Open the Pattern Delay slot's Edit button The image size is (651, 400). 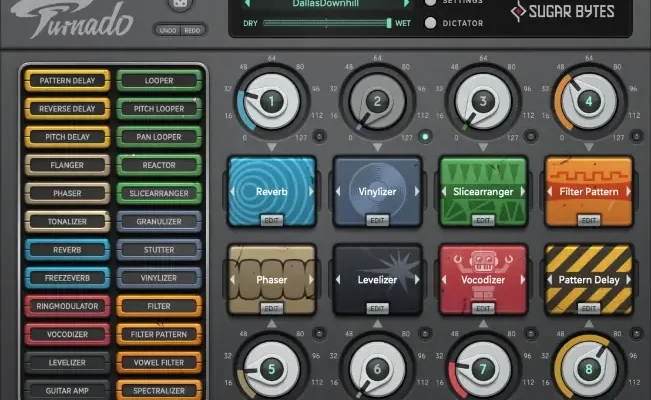click(589, 308)
